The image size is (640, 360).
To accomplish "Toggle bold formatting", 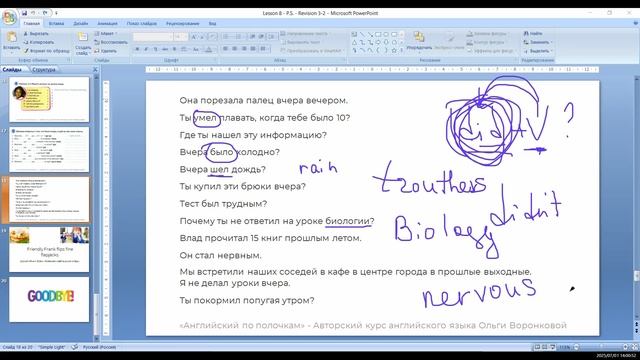I will coord(137,49).
